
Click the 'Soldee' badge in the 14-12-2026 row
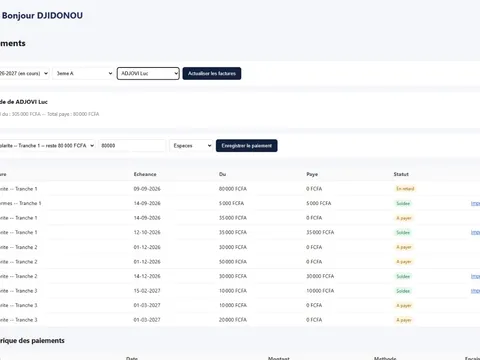(403, 276)
